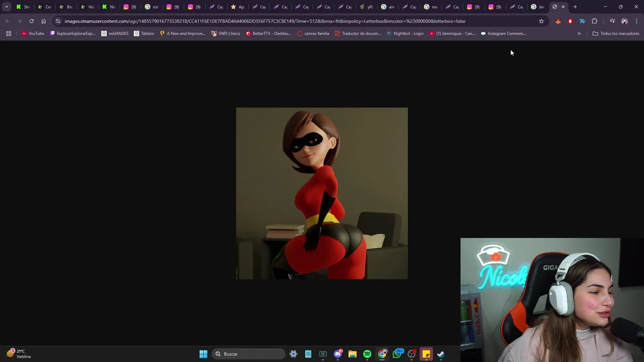Click the Buscar taskbar search box
This screenshot has height=362, width=644.
click(249, 354)
